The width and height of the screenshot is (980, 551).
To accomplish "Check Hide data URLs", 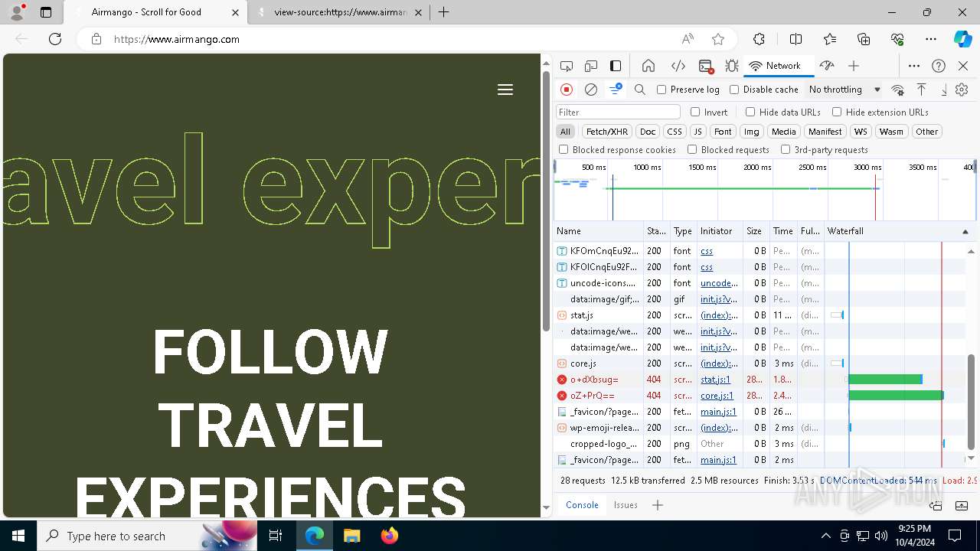I will pyautogui.click(x=750, y=112).
